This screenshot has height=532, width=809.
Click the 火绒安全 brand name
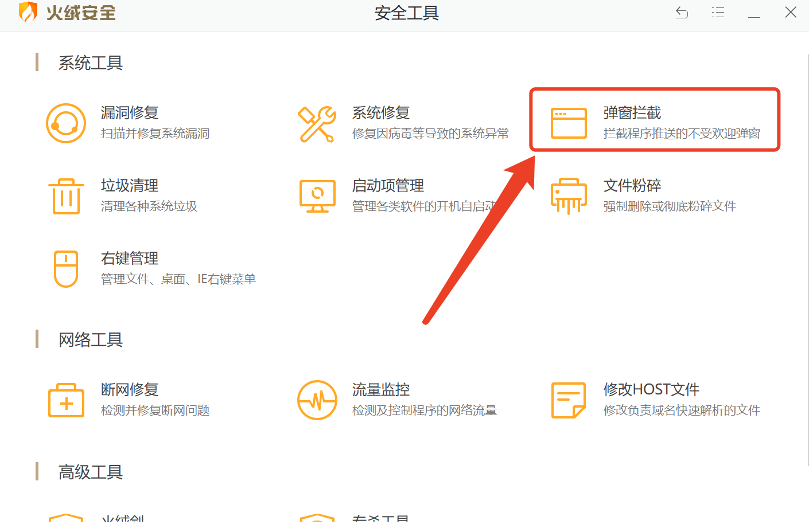click(81, 13)
